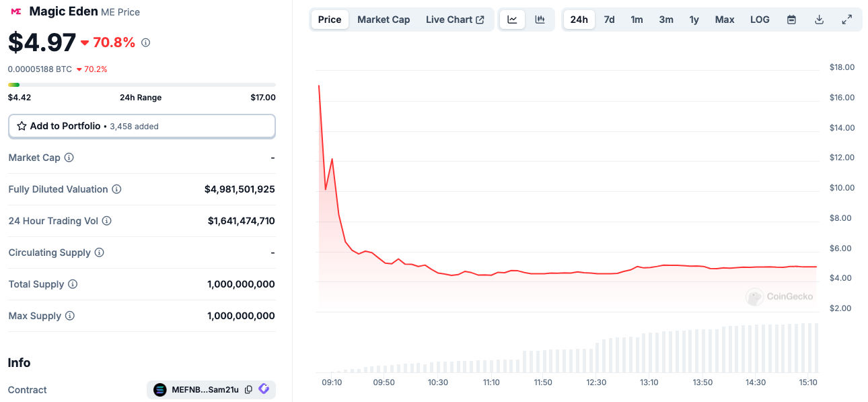Click the 15:10 time axis label
The image size is (868, 402).
coord(808,382)
